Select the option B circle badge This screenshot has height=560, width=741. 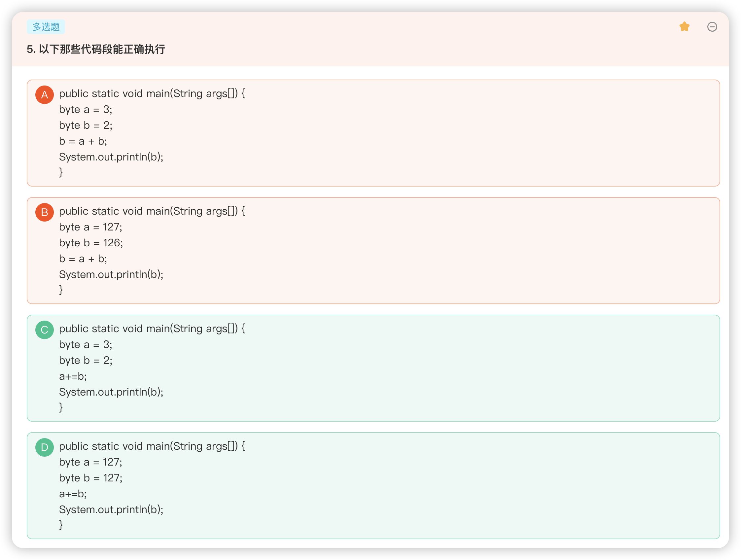tap(45, 212)
